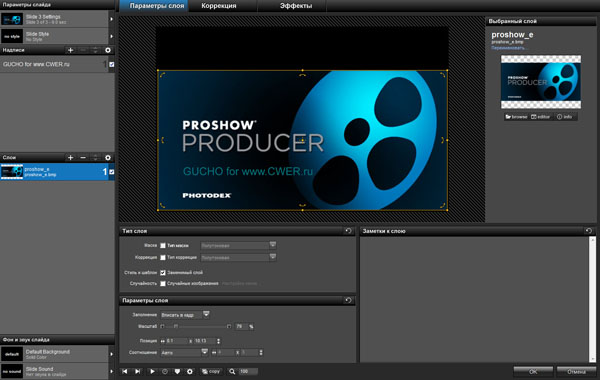
Task: Open the correction type dropdown
Action: coord(238,258)
